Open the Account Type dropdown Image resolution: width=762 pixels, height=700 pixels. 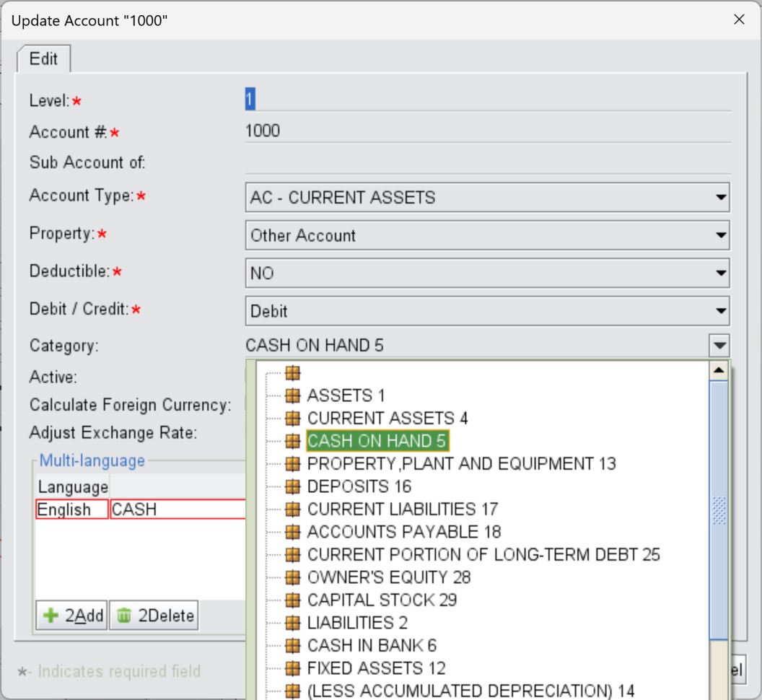[487, 198]
